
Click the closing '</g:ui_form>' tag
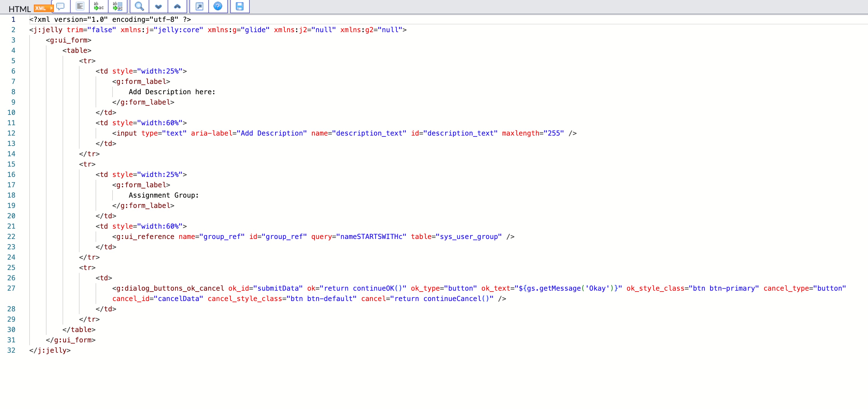[71, 340]
